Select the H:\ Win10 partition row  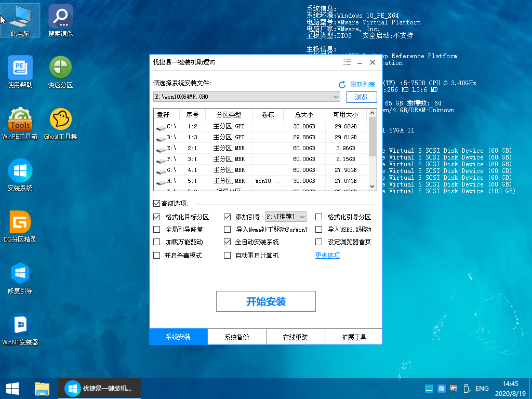260,180
